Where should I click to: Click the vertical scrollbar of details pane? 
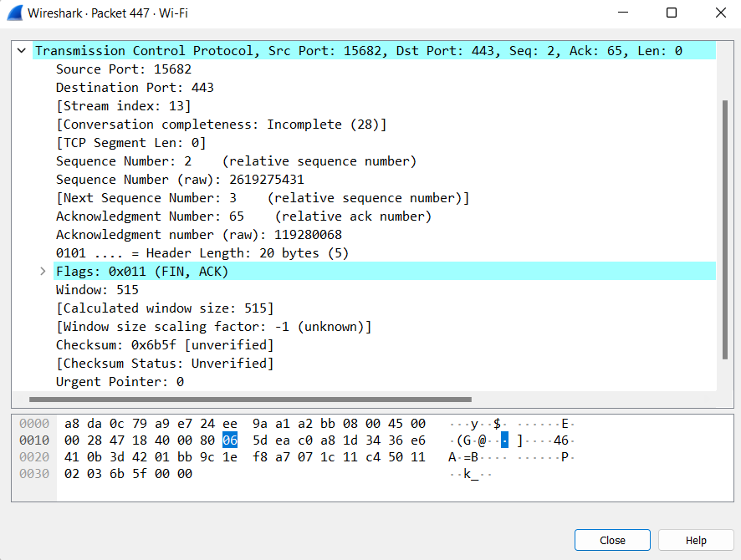tap(725, 230)
